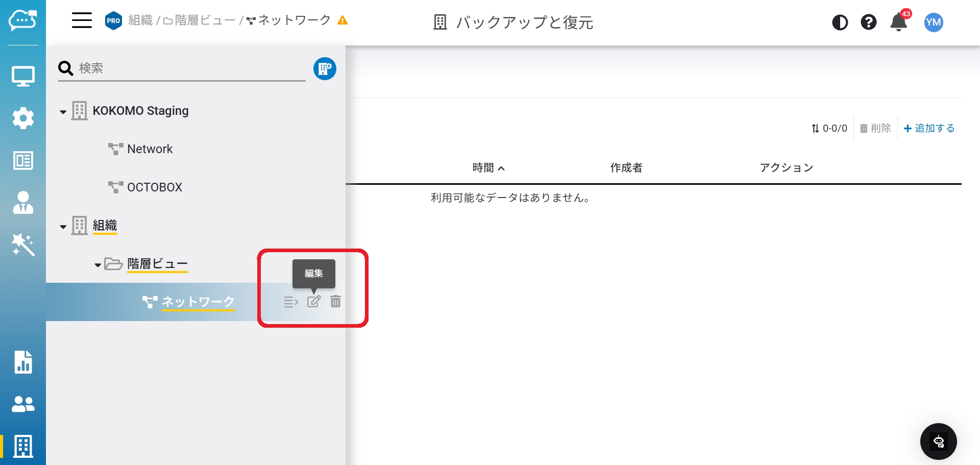Image resolution: width=980 pixels, height=465 pixels.
Task: Open the monitor dashboard sidebar icon
Action: click(x=23, y=77)
